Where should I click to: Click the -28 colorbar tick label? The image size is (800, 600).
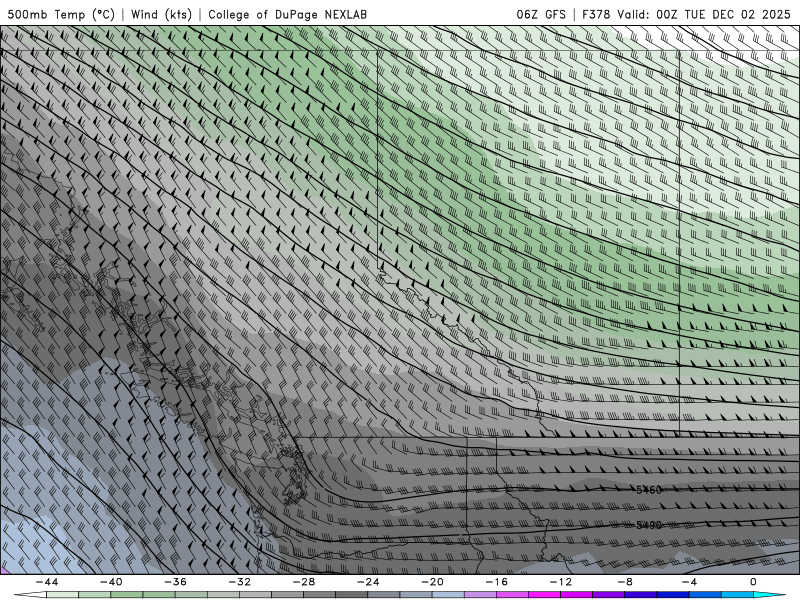click(304, 582)
